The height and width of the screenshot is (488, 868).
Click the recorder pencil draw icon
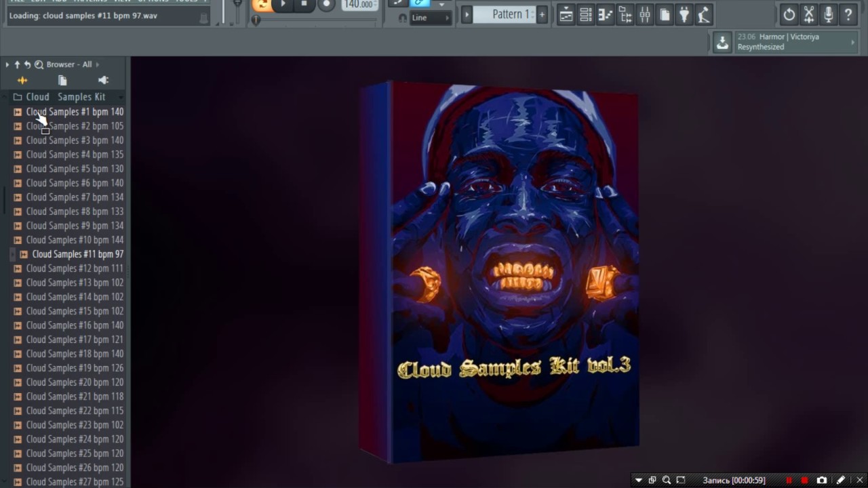pos(841,480)
